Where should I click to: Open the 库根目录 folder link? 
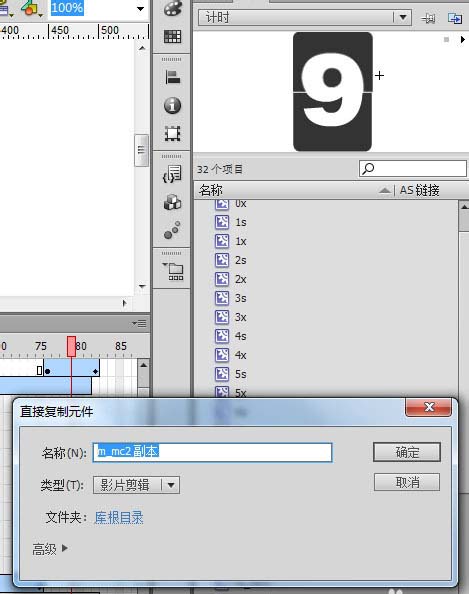click(x=119, y=517)
